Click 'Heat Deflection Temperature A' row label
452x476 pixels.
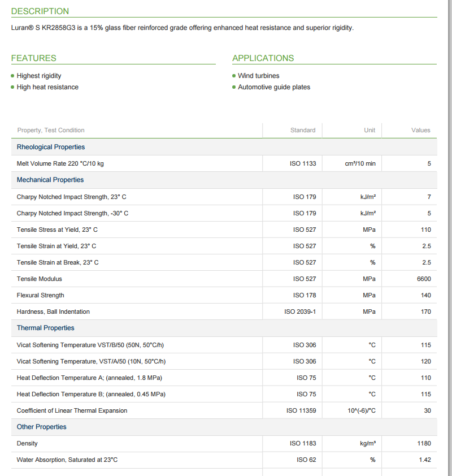[x=89, y=378]
